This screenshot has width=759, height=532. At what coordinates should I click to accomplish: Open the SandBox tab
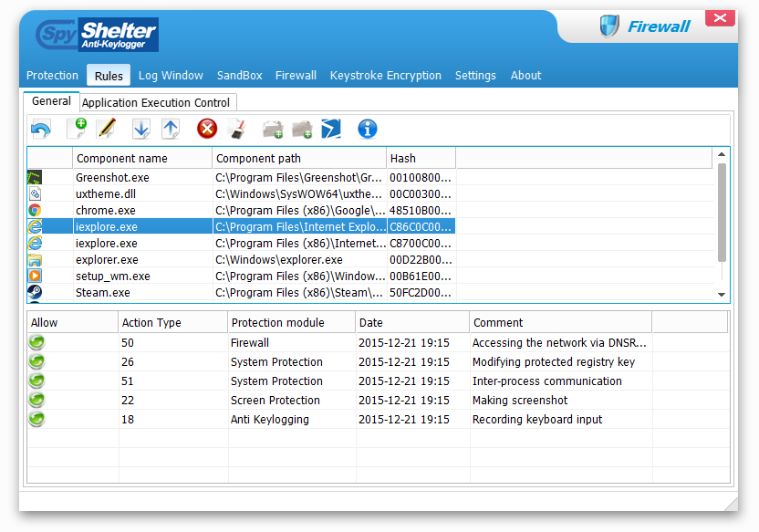(x=240, y=76)
